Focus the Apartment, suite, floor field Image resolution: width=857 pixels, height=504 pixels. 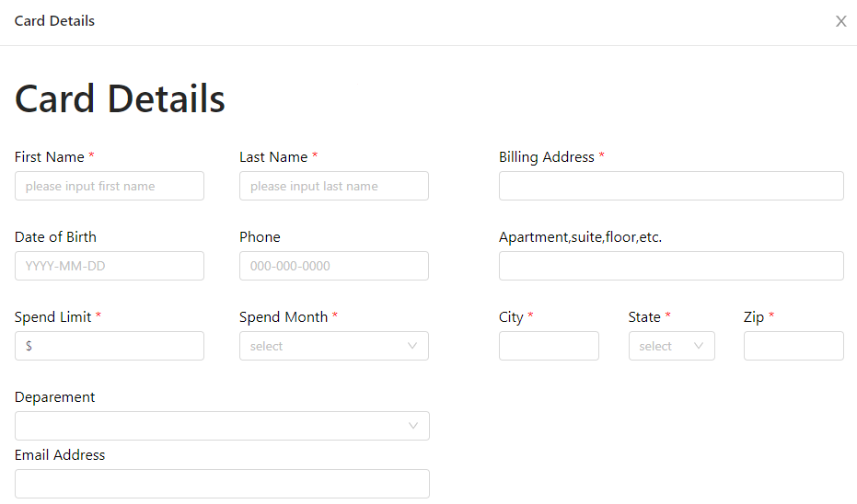[670, 266]
